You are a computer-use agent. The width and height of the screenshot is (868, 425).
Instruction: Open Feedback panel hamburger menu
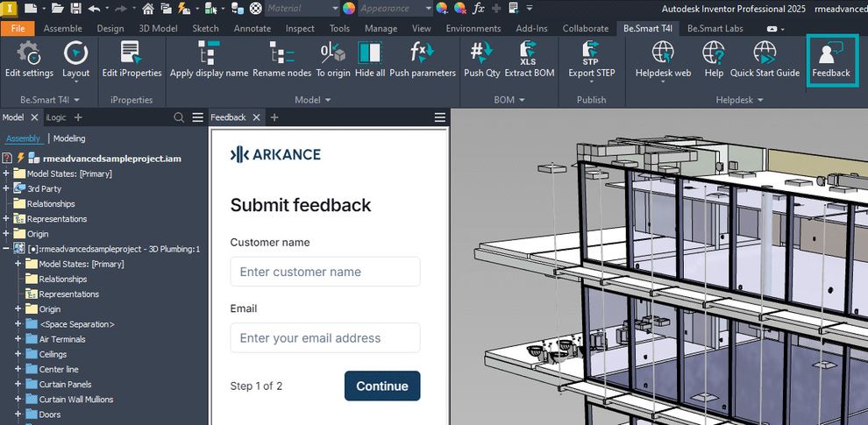pyautogui.click(x=440, y=117)
